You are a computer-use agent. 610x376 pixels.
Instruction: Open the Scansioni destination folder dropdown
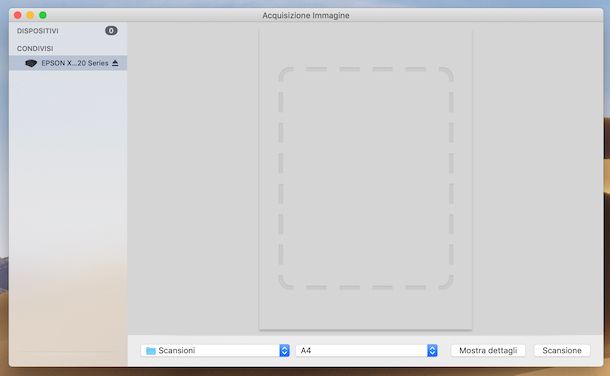pos(215,351)
